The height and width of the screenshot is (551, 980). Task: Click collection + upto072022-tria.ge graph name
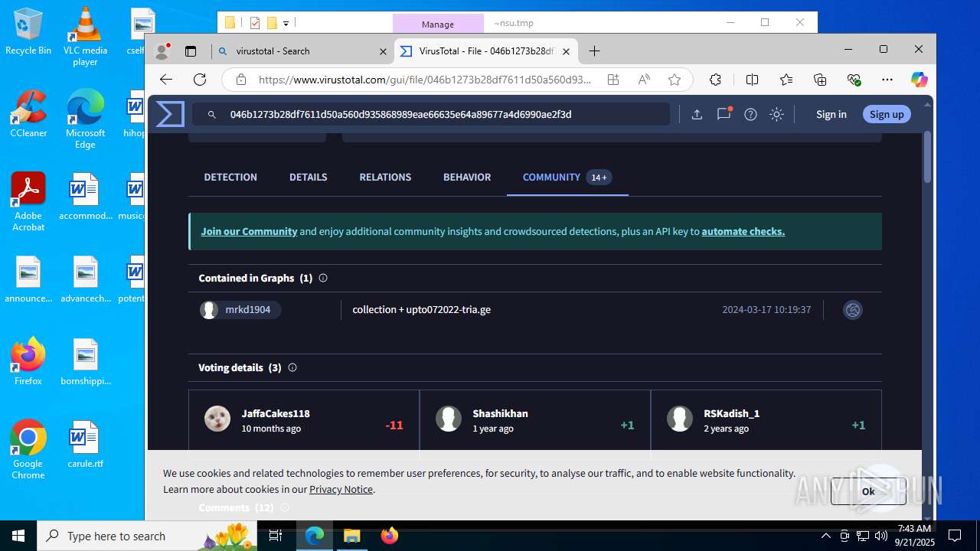[x=421, y=310]
